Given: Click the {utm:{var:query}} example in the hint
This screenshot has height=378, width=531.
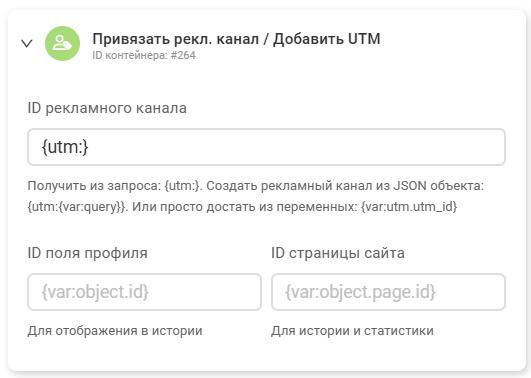Looking at the screenshot, I should click(x=77, y=207).
